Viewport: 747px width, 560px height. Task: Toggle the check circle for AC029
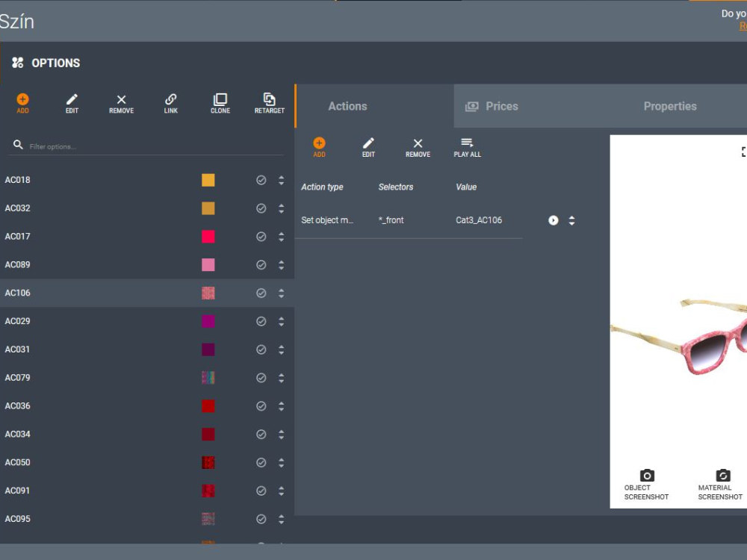(261, 321)
